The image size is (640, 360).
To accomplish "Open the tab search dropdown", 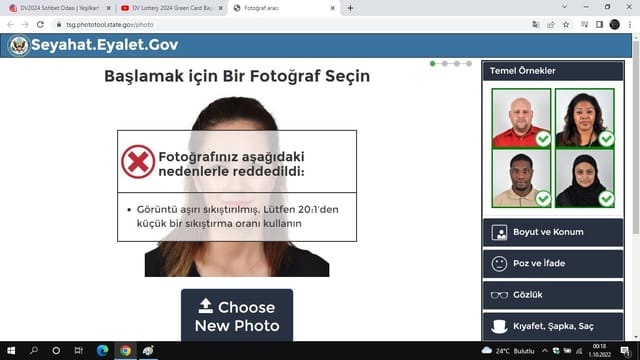I will coord(564,7).
